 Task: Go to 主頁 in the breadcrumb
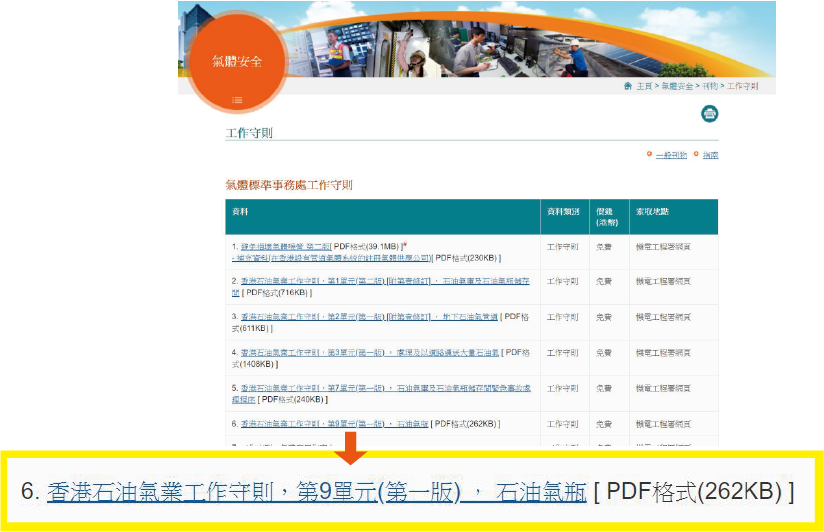(643, 87)
